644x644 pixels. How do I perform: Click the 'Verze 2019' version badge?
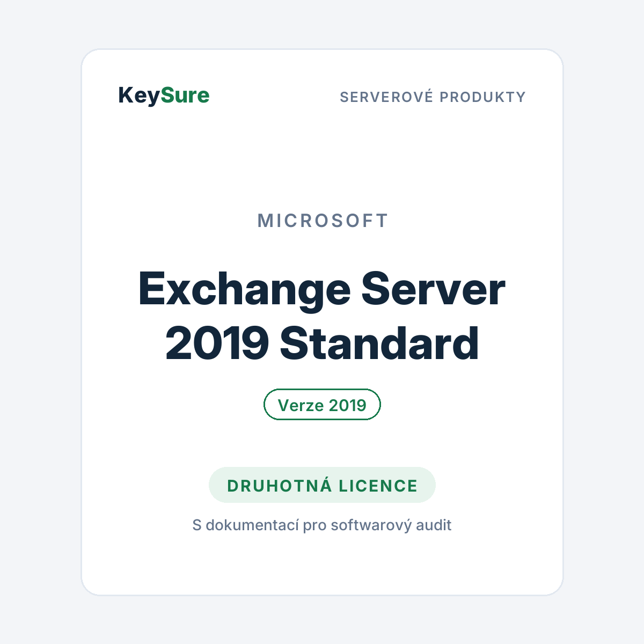tap(322, 405)
